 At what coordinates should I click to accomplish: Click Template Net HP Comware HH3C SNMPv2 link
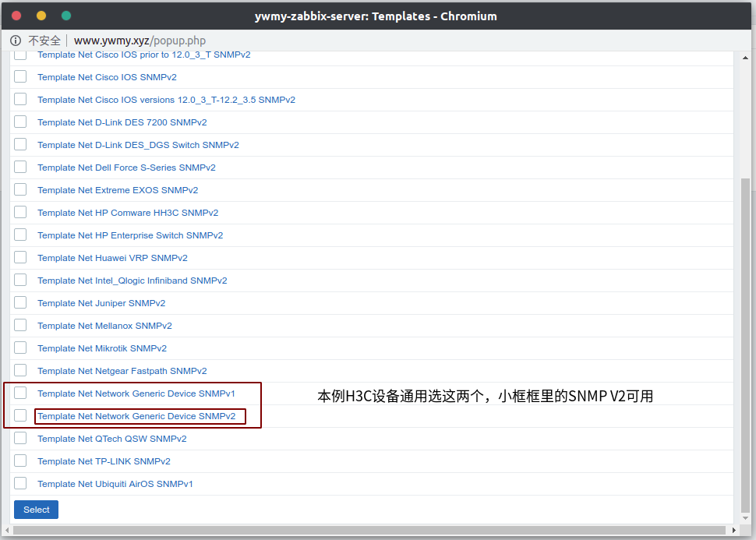[128, 213]
